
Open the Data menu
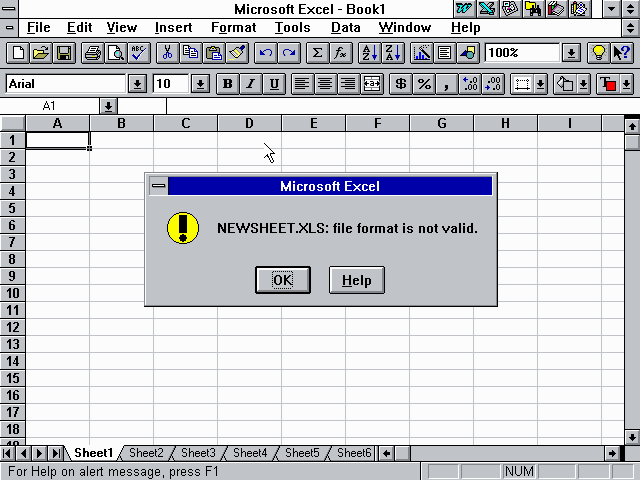tap(346, 27)
